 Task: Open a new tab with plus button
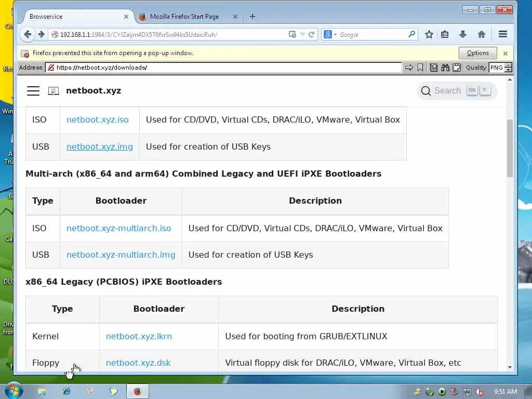click(252, 17)
